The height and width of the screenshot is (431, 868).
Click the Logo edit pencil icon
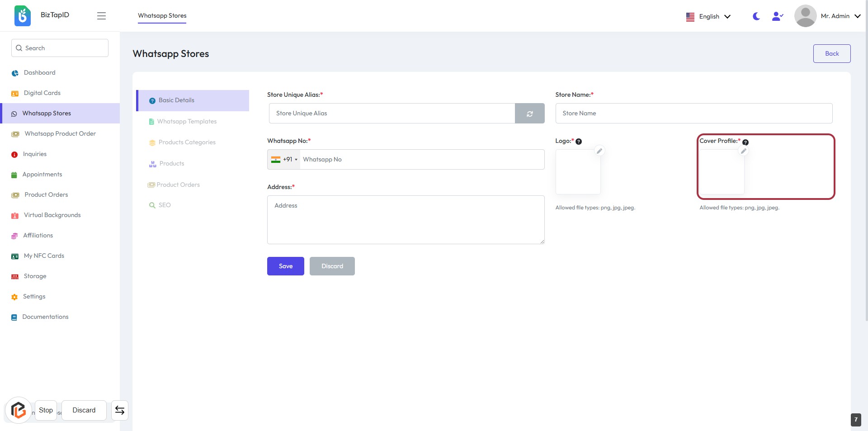point(599,151)
